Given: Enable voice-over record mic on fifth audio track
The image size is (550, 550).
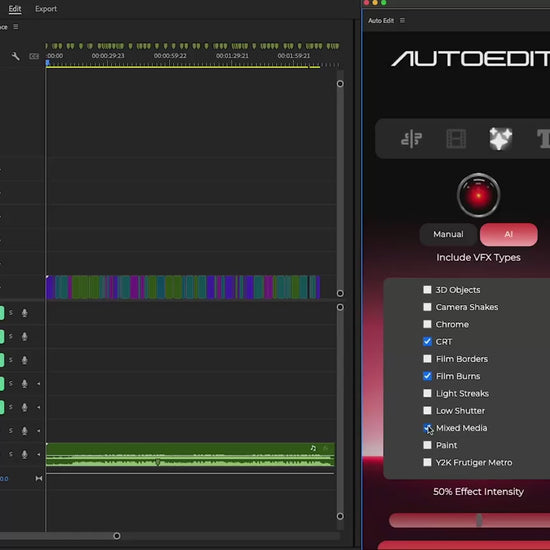Looking at the screenshot, I should [25, 407].
